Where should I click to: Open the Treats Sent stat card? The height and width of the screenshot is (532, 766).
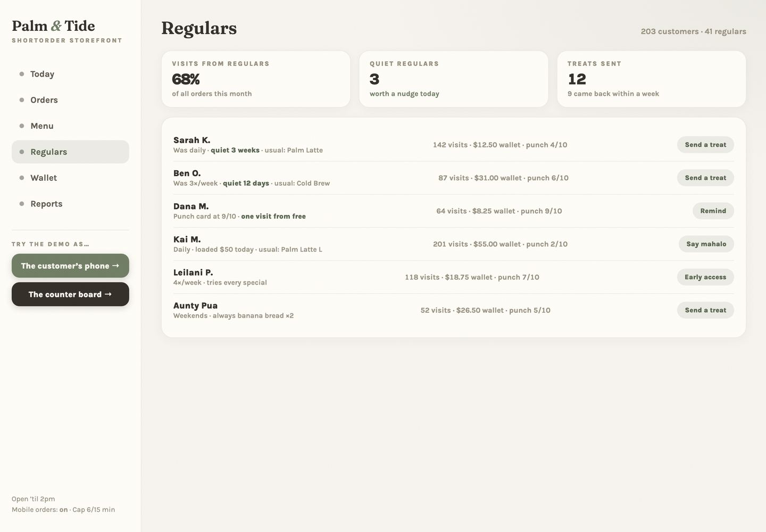(x=652, y=79)
